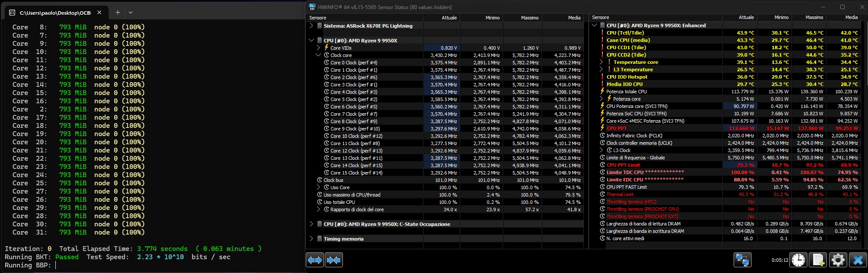Expand the Timing memoria node
Viewport: 868px width, 273px height.
pos(311,239)
